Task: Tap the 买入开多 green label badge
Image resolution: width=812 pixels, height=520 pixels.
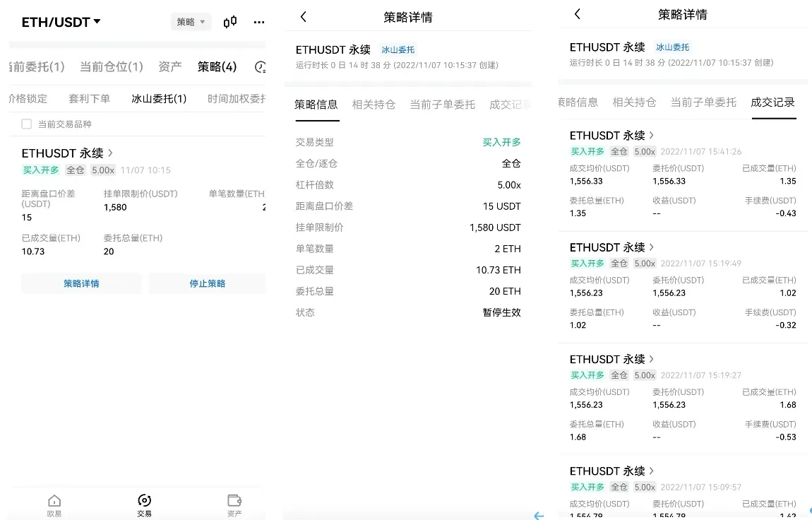Action: (x=40, y=170)
